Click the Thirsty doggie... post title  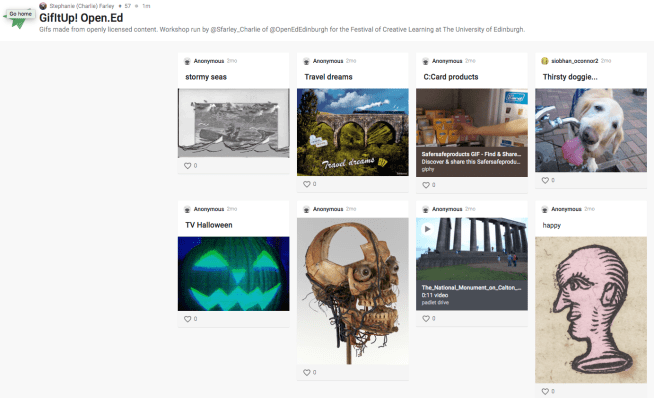click(x=570, y=77)
